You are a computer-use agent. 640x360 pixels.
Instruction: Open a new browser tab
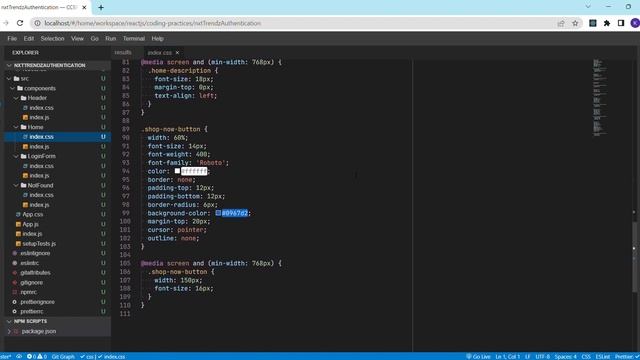tap(101, 7)
